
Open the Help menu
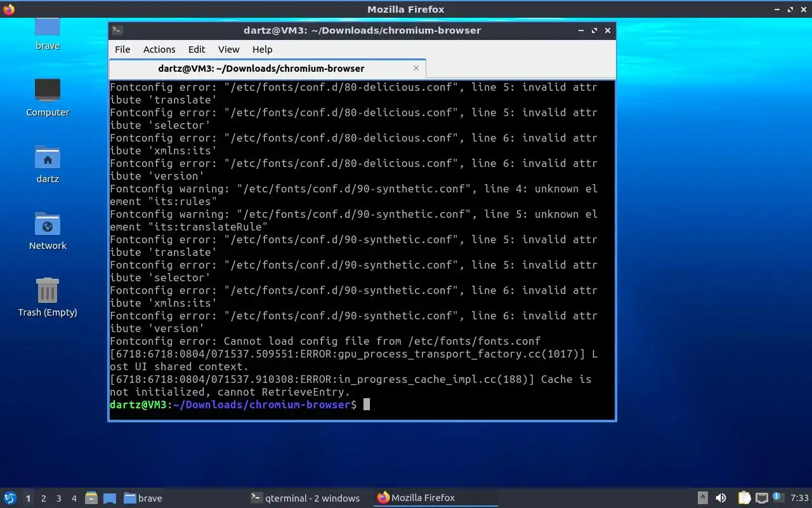pos(262,49)
